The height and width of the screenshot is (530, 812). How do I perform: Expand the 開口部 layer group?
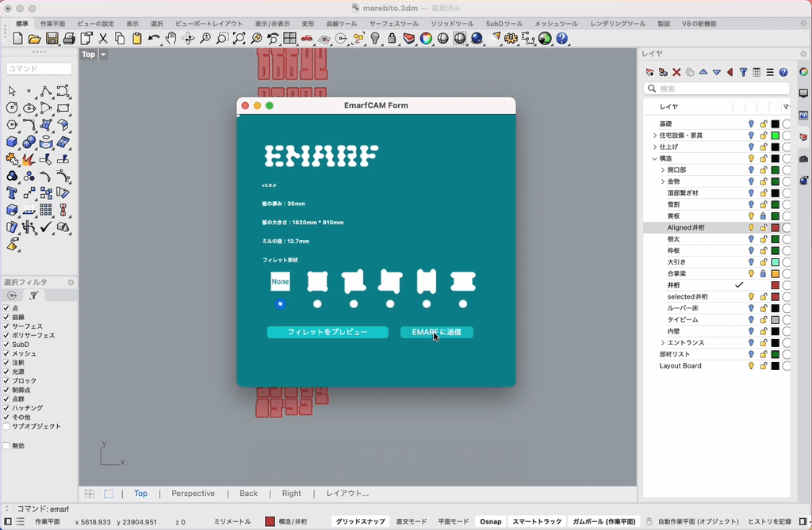click(663, 170)
